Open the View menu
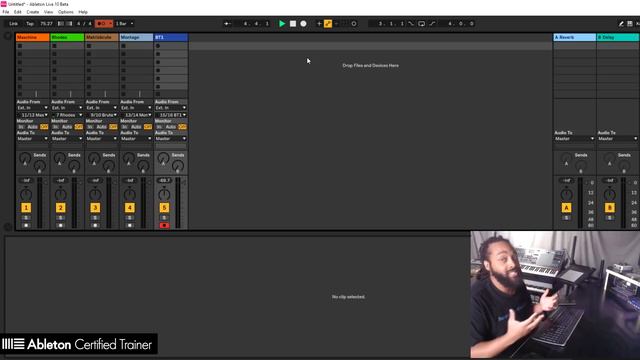Viewport: 640px width, 360px height. pos(48,12)
